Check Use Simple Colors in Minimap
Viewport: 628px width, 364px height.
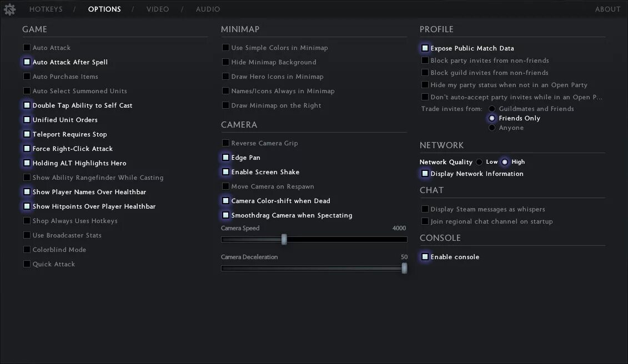225,48
